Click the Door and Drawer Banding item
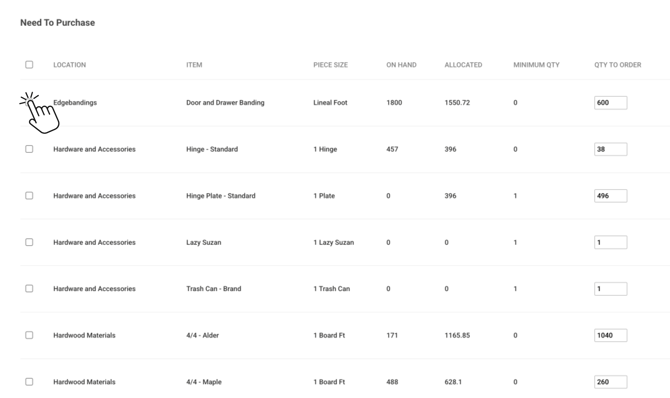Viewport: 670px width, 398px height. point(225,103)
